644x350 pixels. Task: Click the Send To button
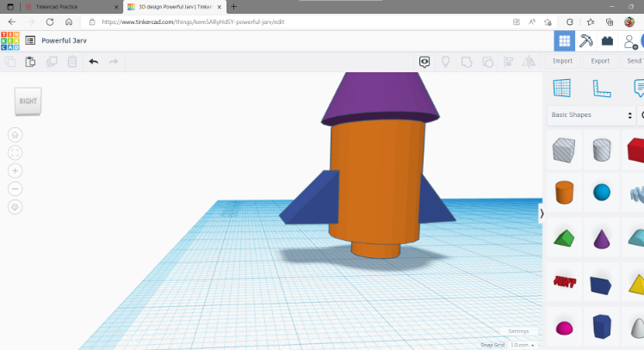(635, 61)
